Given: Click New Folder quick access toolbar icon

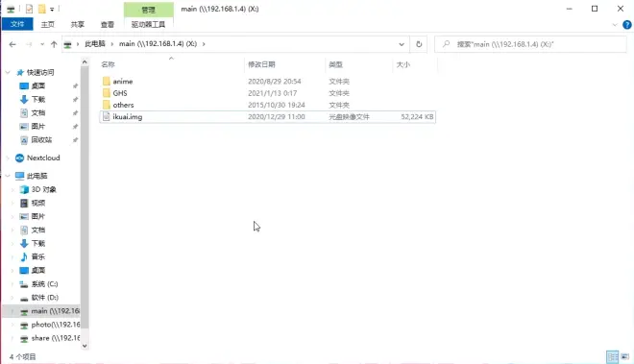Looking at the screenshot, I should pos(41,9).
